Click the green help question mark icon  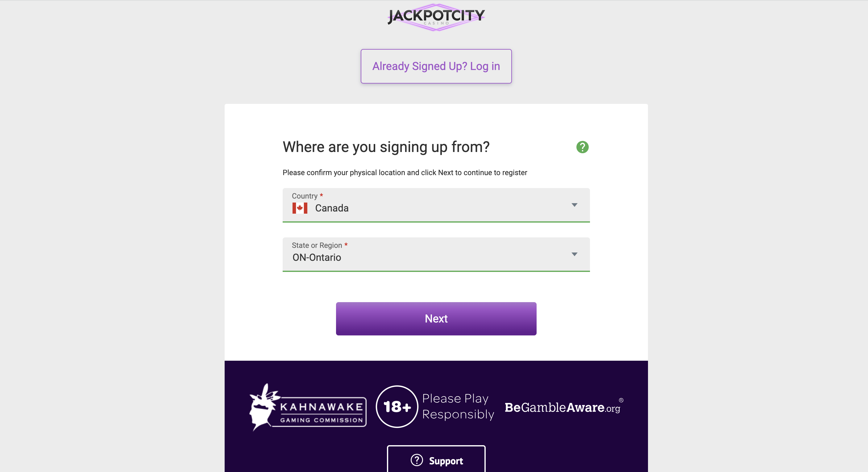(582, 147)
